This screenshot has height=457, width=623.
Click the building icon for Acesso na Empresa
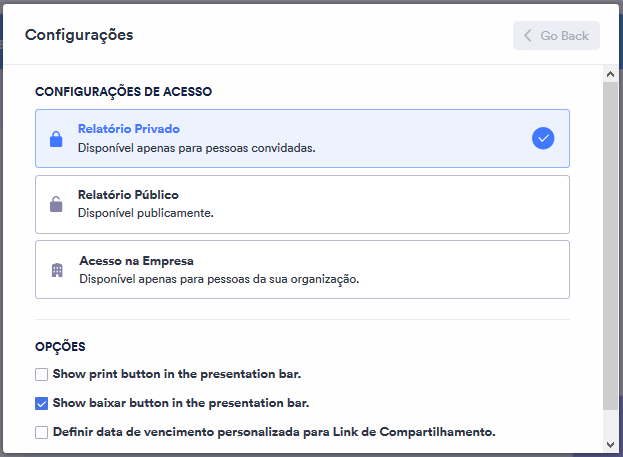(57, 270)
